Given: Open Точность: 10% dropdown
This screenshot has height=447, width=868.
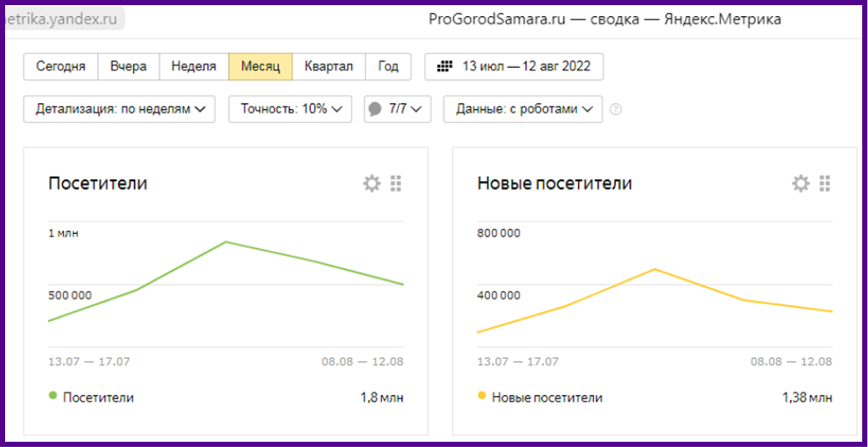Looking at the screenshot, I should [x=290, y=109].
